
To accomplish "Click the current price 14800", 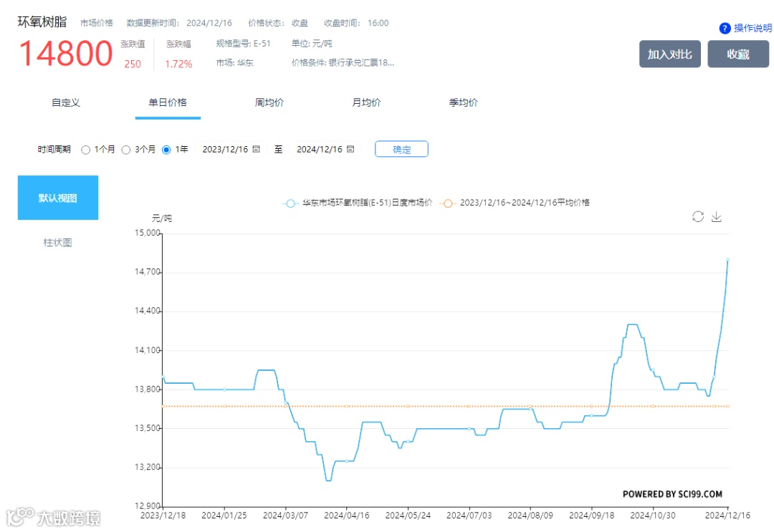I will (66, 53).
